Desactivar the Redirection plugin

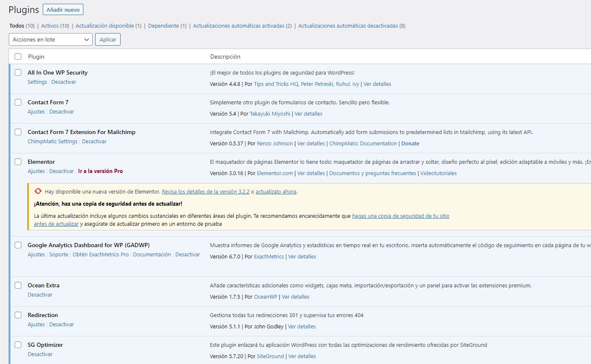(62, 325)
